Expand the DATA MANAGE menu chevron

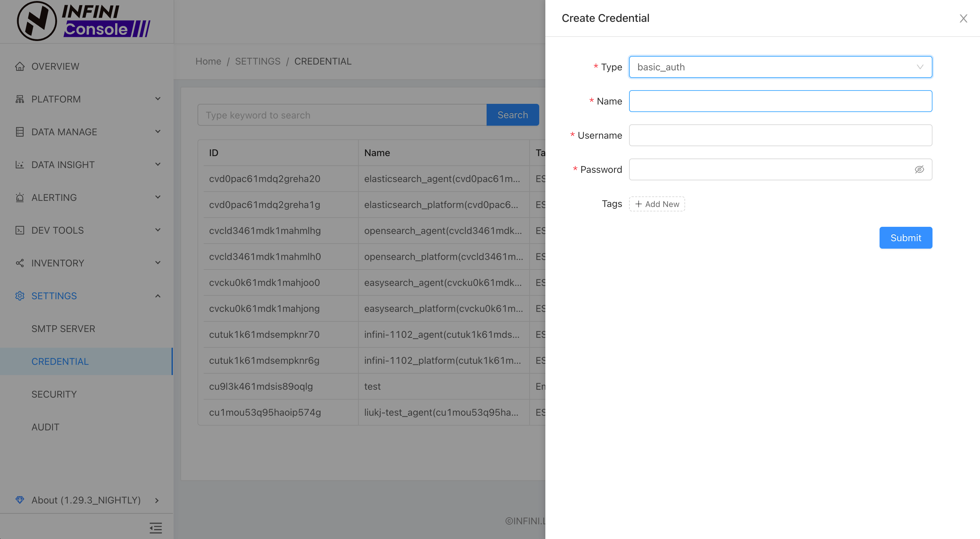point(158,132)
